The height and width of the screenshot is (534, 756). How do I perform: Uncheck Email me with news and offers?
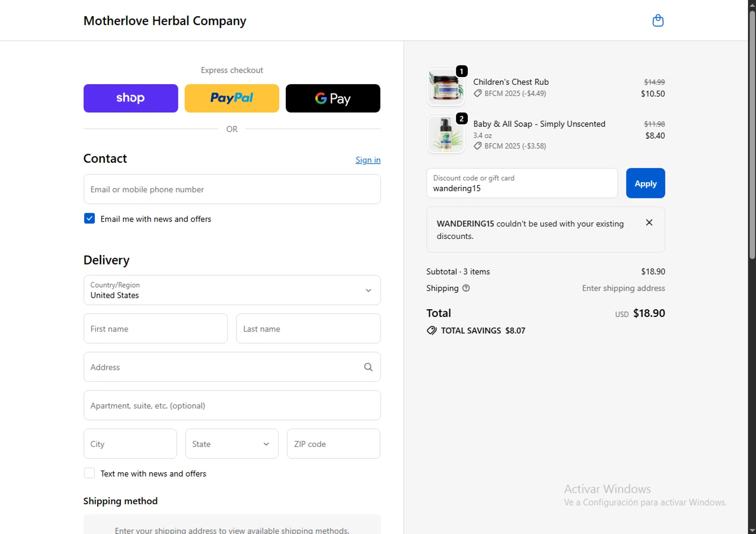tap(89, 218)
